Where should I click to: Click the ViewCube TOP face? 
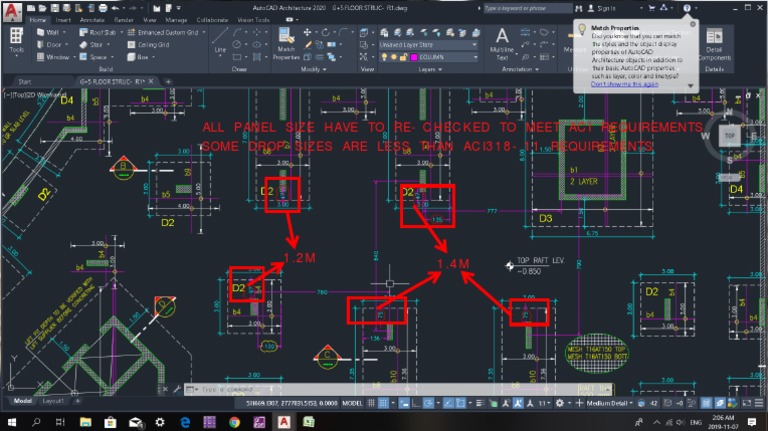coord(729,135)
